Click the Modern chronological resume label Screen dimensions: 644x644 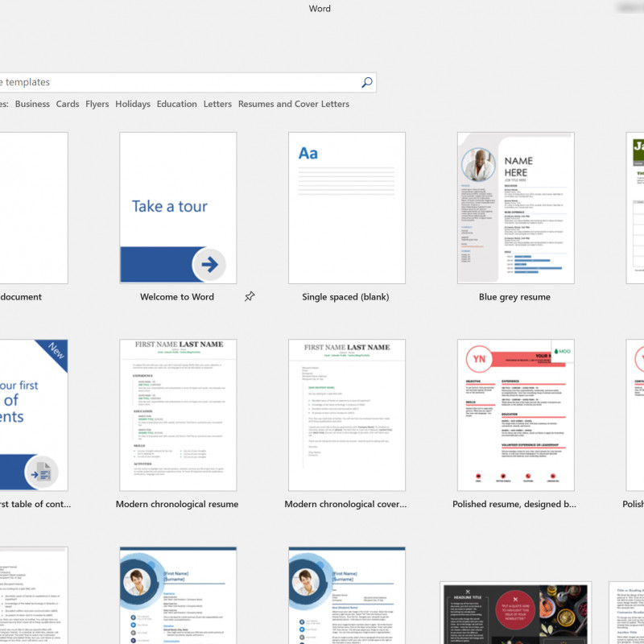(x=177, y=504)
